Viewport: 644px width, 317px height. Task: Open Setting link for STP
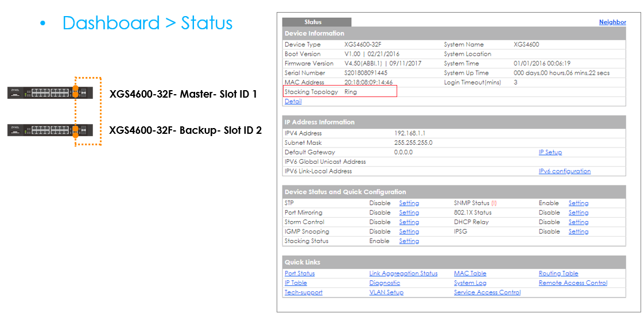click(x=409, y=203)
